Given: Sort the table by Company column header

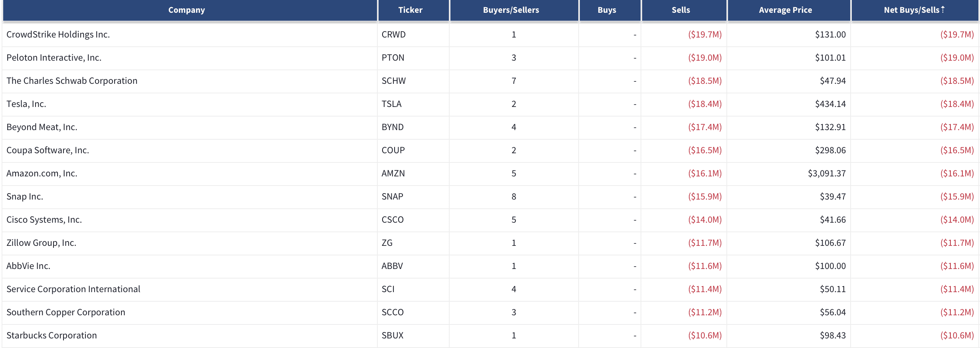Looking at the screenshot, I should pos(186,10).
